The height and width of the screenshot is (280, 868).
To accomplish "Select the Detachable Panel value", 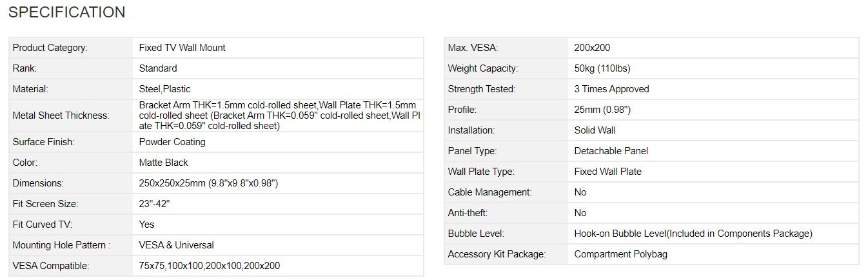I will (x=611, y=151).
